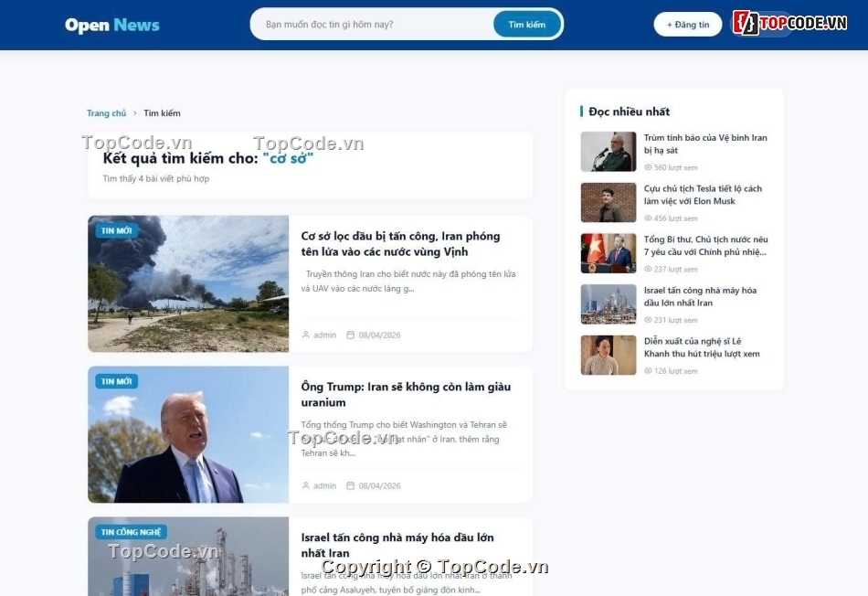Click the Tìm kiếm search button
Viewport: 868px width, 596px height.
click(527, 25)
